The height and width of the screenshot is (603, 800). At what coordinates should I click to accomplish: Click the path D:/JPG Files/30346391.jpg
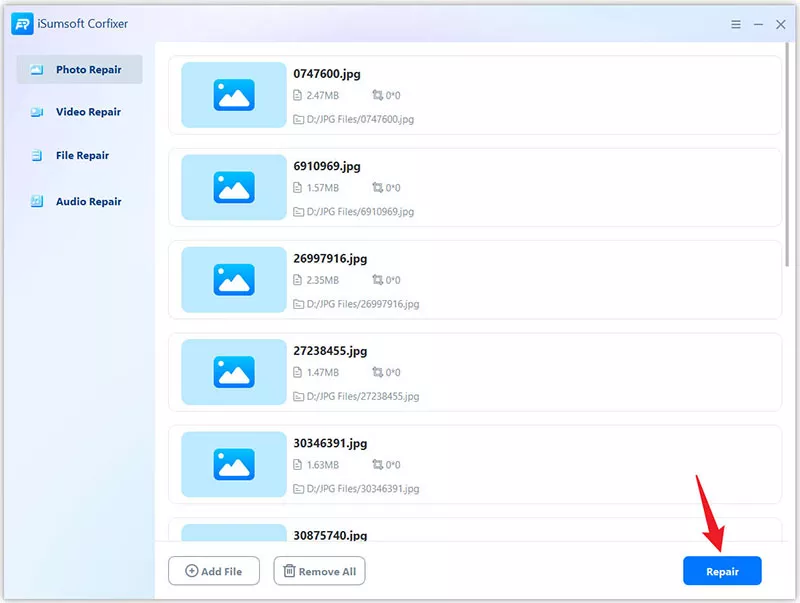click(x=363, y=489)
